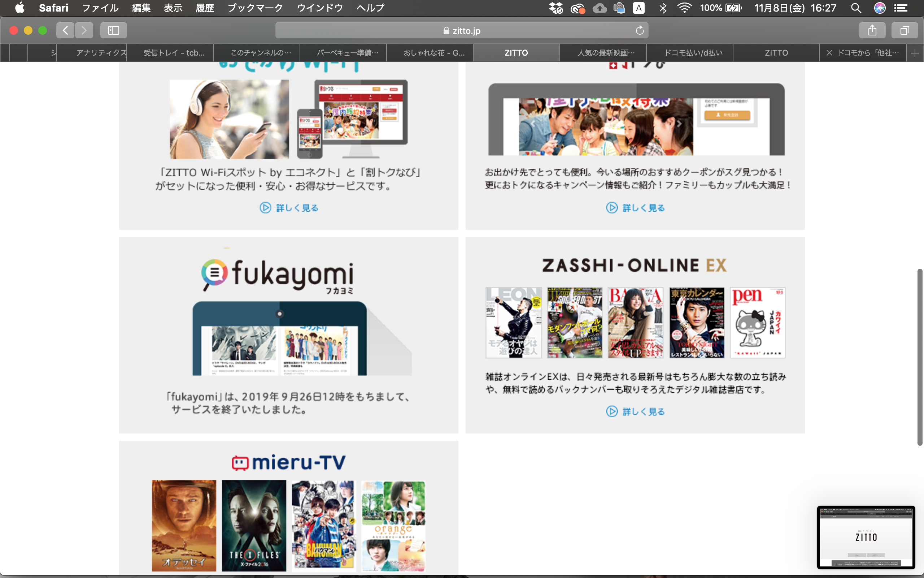Image resolution: width=924 pixels, height=578 pixels.
Task: Click the BAILA magazine cover
Action: point(635,323)
